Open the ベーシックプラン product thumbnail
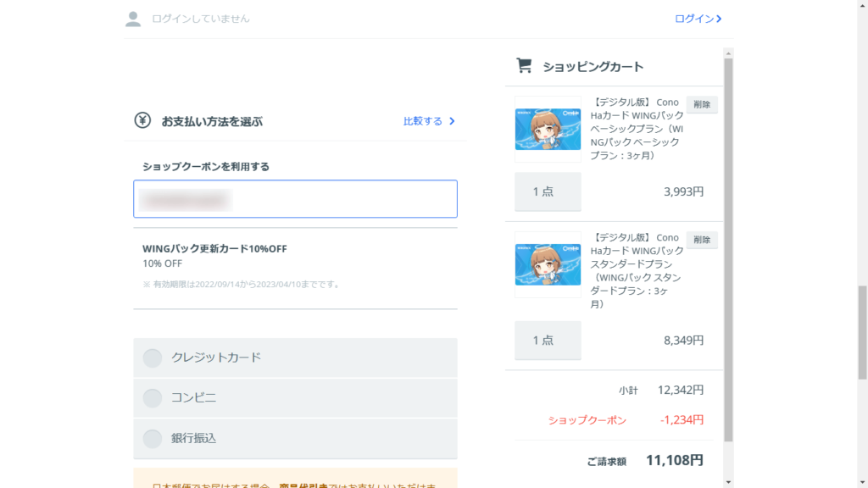Image resolution: width=868 pixels, height=488 pixels. point(548,130)
